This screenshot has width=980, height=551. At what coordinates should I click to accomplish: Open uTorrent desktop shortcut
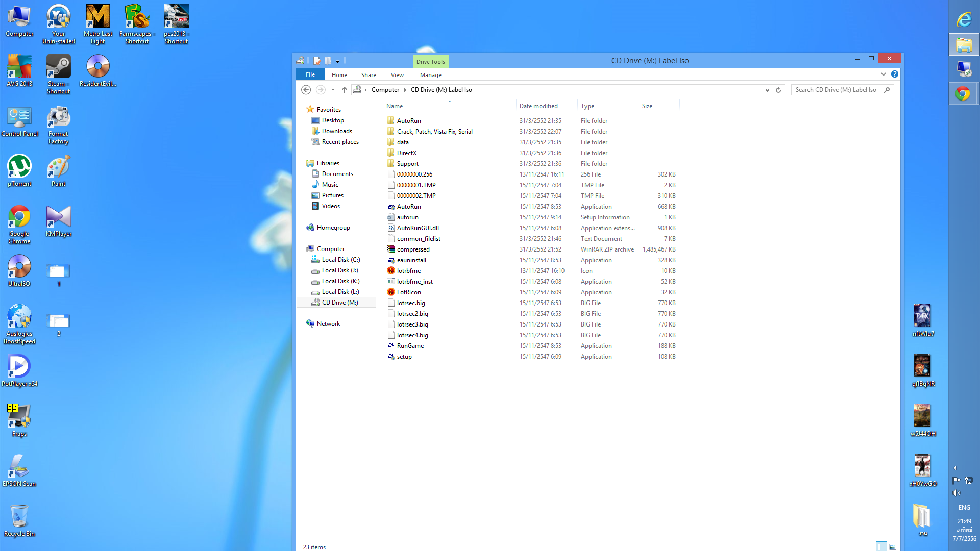coord(19,171)
